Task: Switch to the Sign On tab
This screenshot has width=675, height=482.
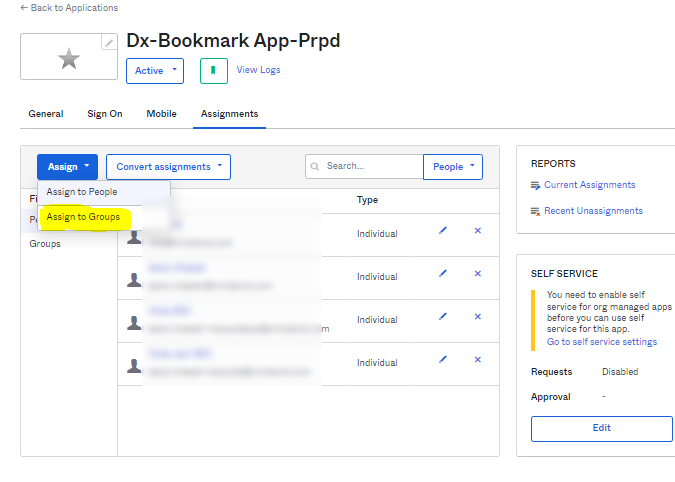Action: pyautogui.click(x=105, y=114)
